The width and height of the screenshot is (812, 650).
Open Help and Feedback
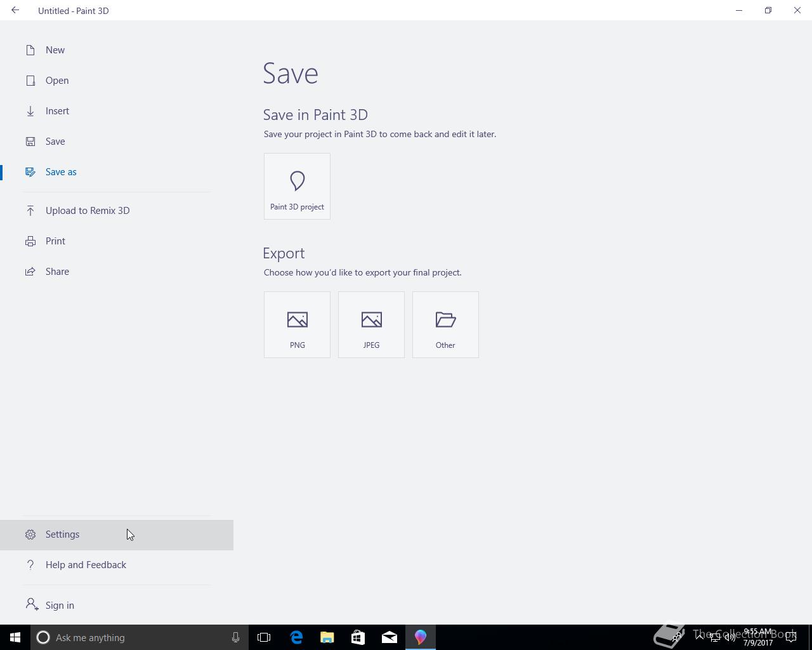click(x=117, y=565)
